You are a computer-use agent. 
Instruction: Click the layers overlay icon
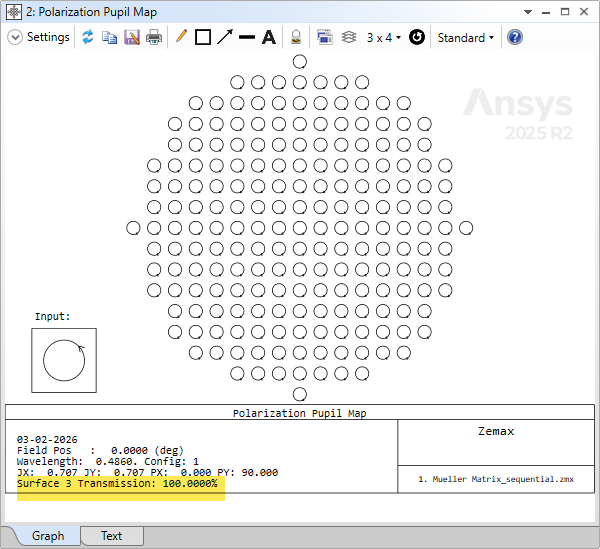click(349, 37)
